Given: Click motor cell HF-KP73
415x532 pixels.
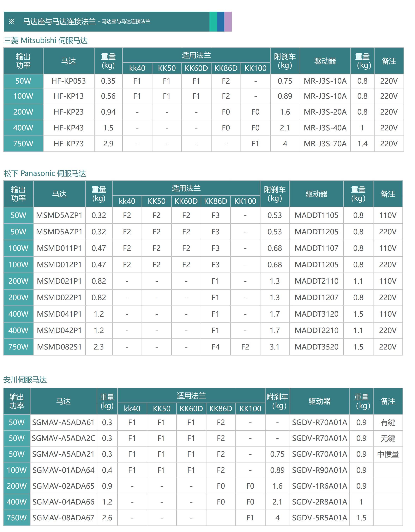Looking at the screenshot, I should tap(69, 143).
